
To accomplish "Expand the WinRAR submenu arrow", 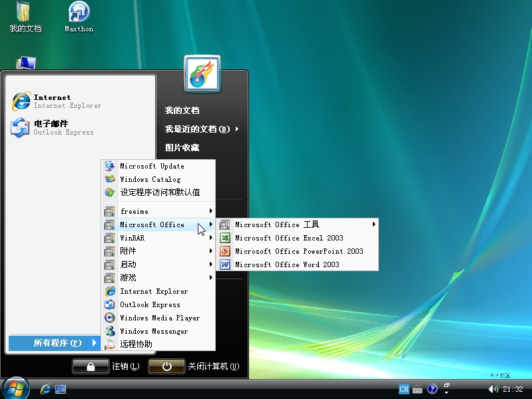I will (x=210, y=238).
